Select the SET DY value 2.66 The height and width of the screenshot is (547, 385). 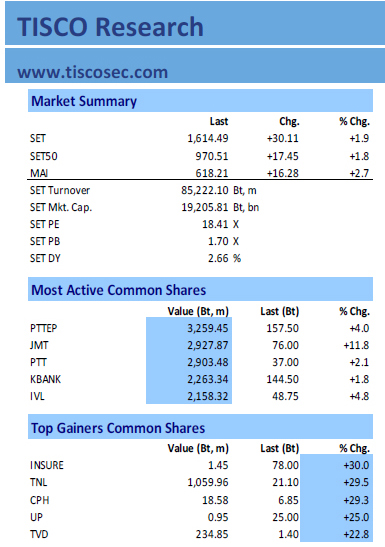tap(218, 258)
